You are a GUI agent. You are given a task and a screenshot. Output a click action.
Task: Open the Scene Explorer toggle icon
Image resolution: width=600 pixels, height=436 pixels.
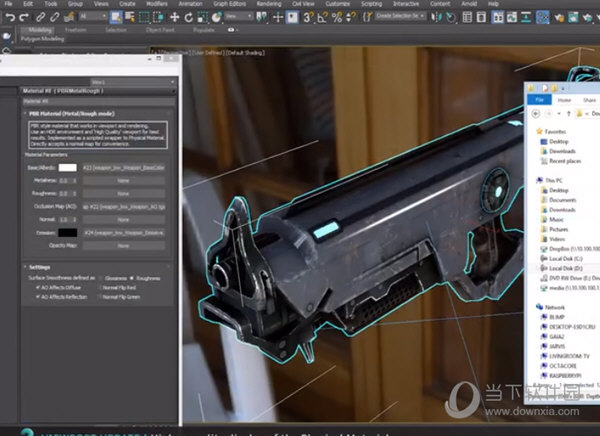[467, 17]
